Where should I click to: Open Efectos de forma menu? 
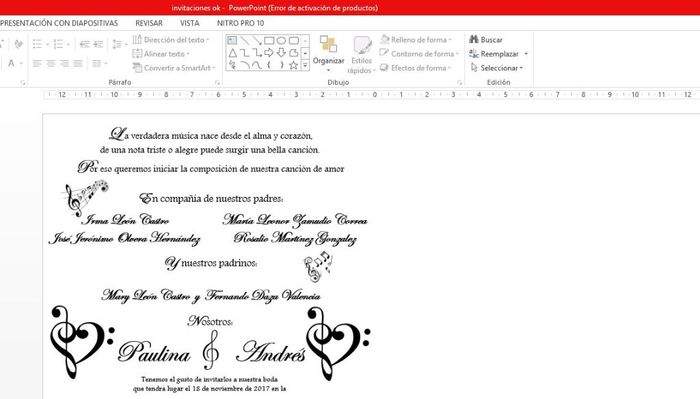point(415,68)
